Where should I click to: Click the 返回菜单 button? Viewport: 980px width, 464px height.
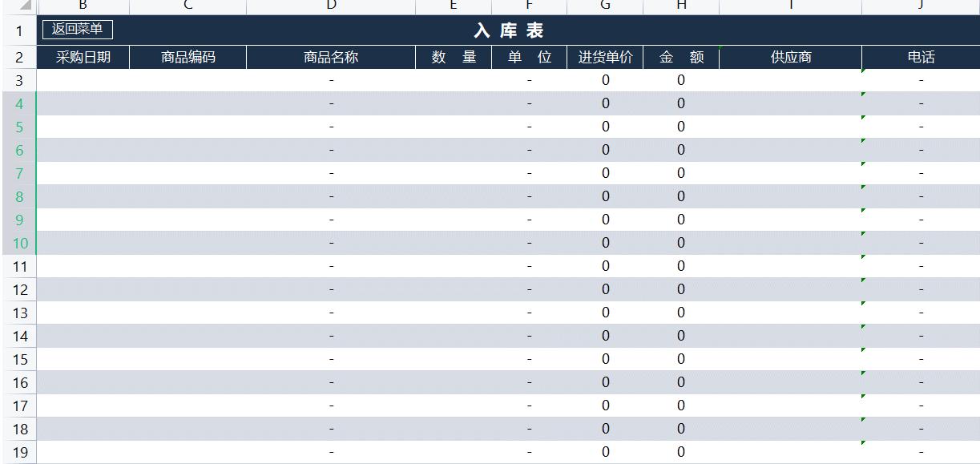(76, 30)
